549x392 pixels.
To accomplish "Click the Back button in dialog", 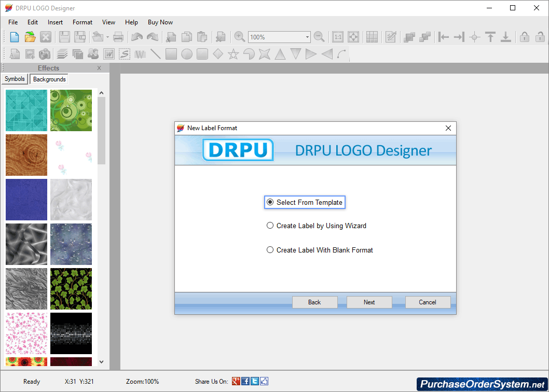I will point(314,302).
